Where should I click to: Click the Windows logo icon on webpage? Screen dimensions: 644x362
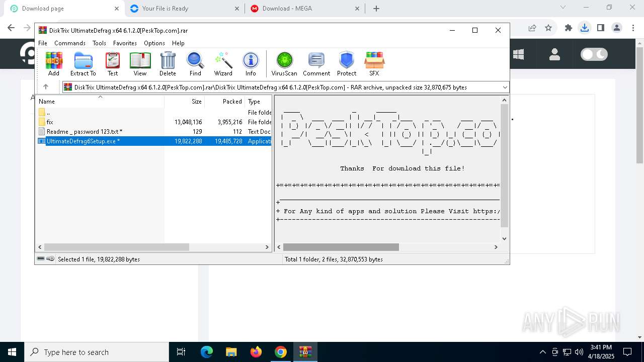coord(518,54)
